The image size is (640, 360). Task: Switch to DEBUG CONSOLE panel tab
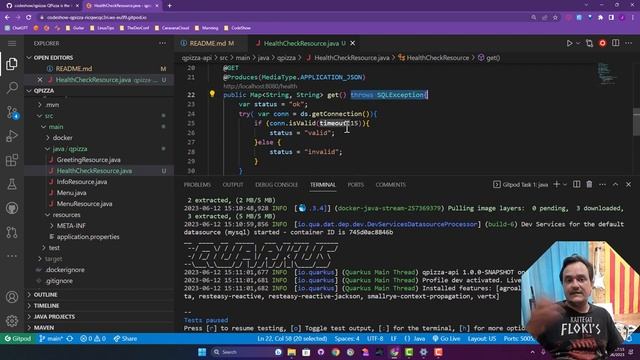click(276, 184)
